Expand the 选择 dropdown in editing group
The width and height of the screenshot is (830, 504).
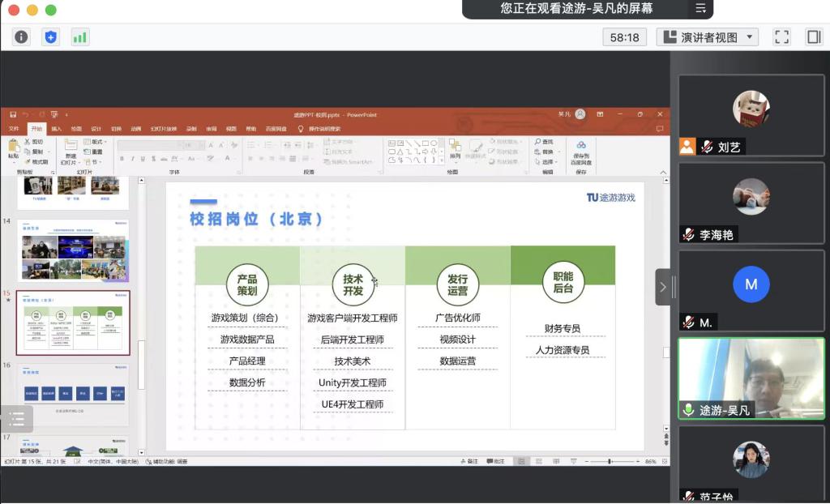point(548,161)
